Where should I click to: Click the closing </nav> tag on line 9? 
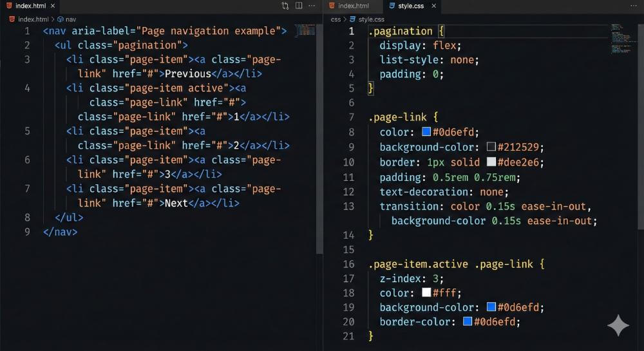pos(60,232)
